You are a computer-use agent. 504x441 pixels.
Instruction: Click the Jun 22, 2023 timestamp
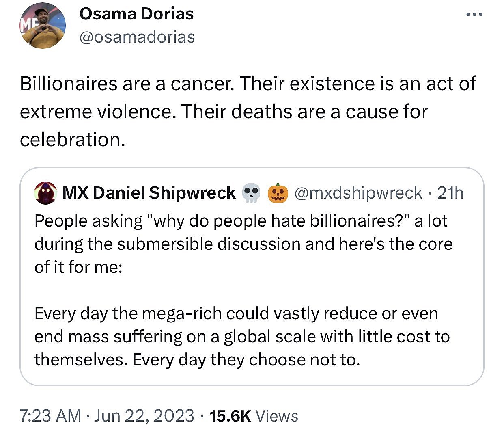pyautogui.click(x=143, y=415)
